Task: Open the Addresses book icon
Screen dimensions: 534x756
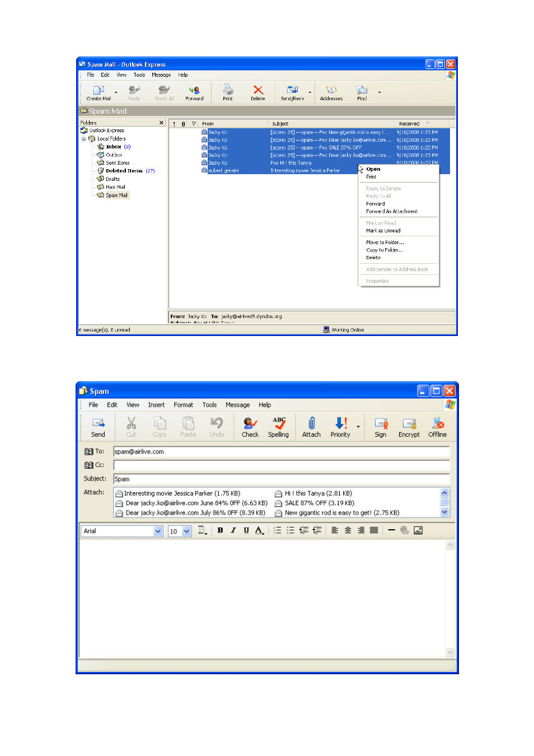Action: click(x=331, y=90)
